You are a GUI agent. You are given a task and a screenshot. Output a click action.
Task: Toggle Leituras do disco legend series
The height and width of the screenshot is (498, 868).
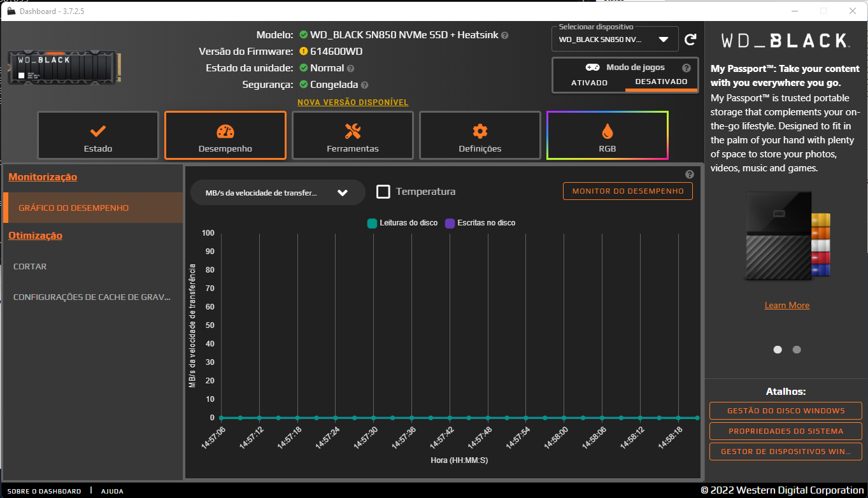click(402, 223)
